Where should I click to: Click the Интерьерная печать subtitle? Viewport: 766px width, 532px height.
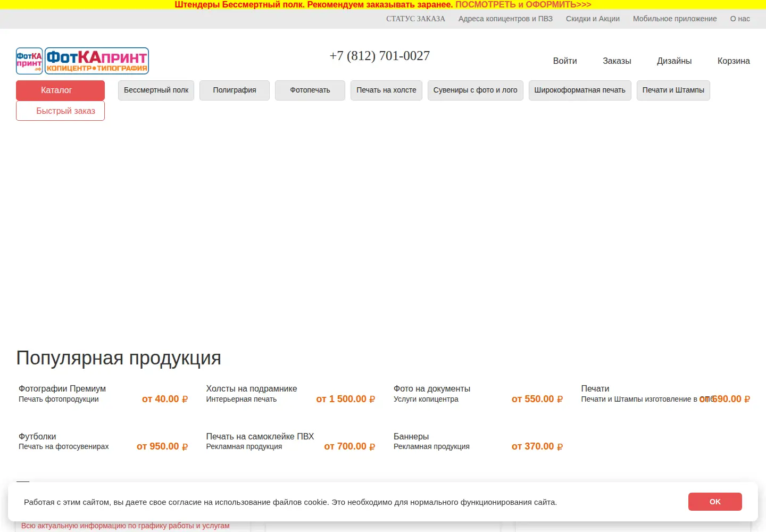242,399
